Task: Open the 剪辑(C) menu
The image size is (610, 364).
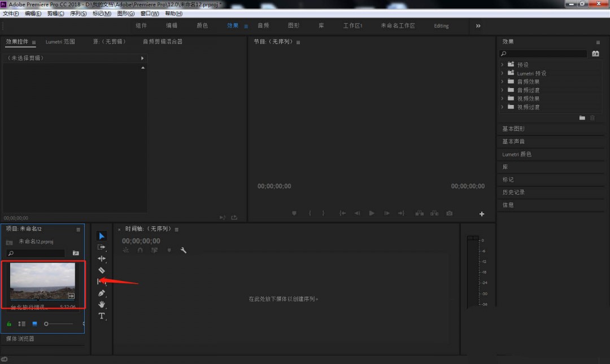Action: 55,13
